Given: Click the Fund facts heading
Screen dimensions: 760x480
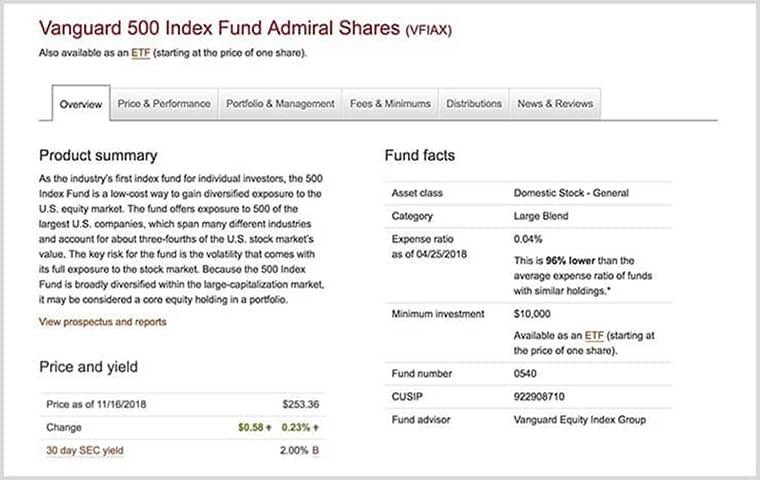Looking at the screenshot, I should pyautogui.click(x=420, y=156).
